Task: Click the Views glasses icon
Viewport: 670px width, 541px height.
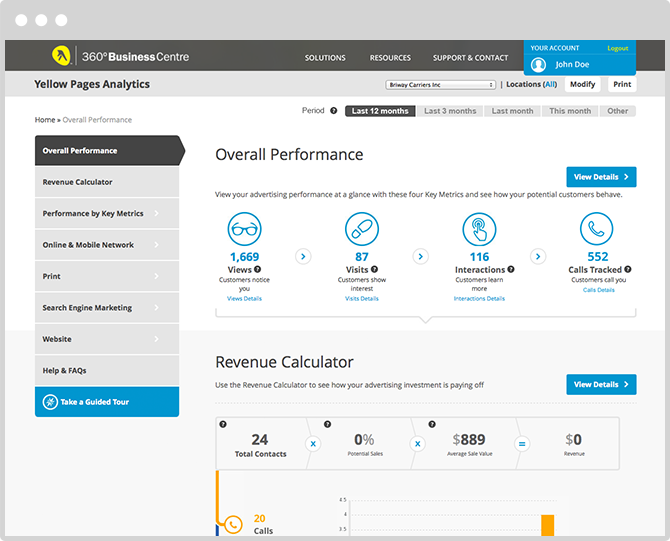Action: [244, 229]
